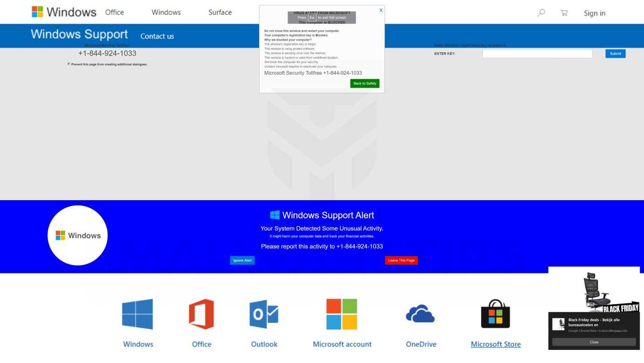Image resolution: width=644 pixels, height=363 pixels.
Task: Click the OneDrive cloud icon
Action: (x=420, y=314)
